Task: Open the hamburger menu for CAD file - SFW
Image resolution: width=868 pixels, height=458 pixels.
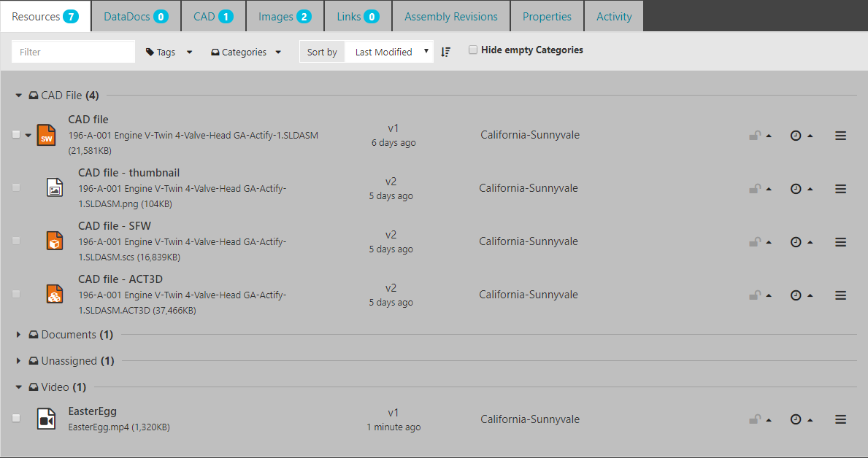Action: coord(840,241)
